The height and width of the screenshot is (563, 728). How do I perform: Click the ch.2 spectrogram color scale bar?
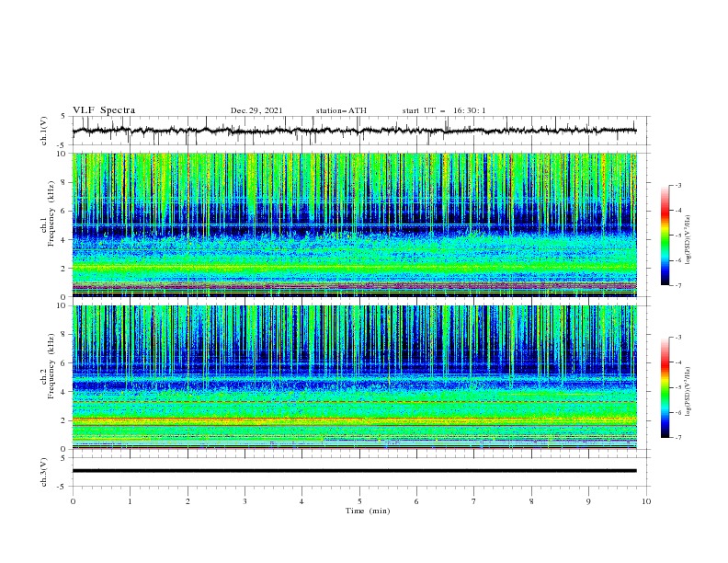665,387
